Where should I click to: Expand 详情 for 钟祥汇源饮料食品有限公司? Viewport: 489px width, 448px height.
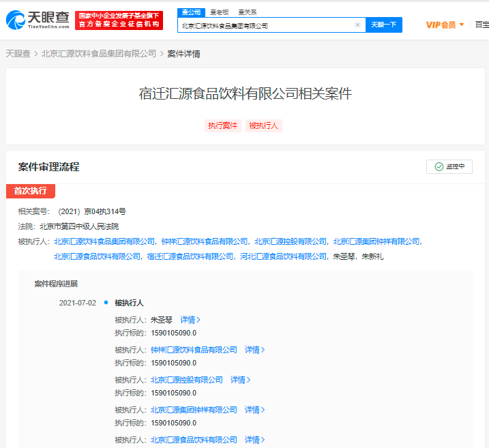coord(255,350)
